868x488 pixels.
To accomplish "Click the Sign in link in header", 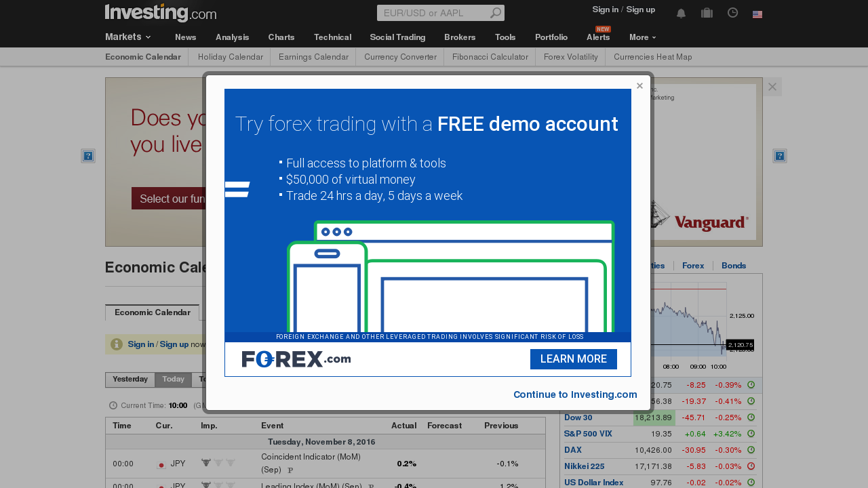I will [x=605, y=9].
